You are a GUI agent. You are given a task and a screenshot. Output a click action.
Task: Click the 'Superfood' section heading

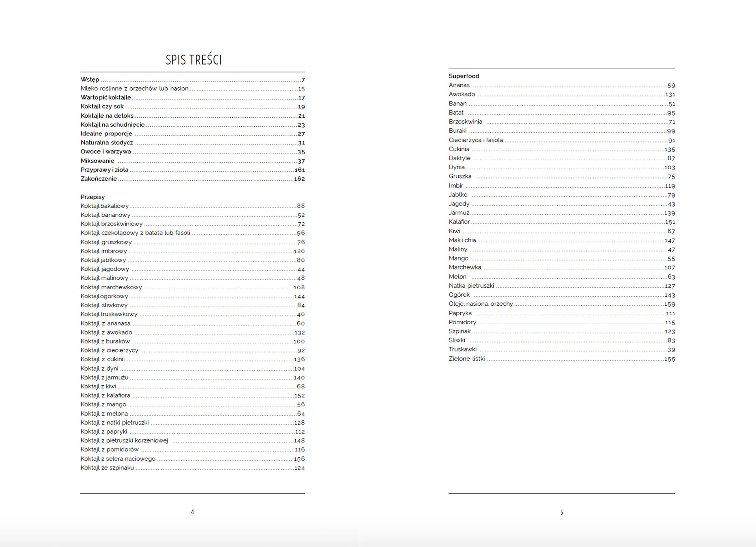[464, 76]
